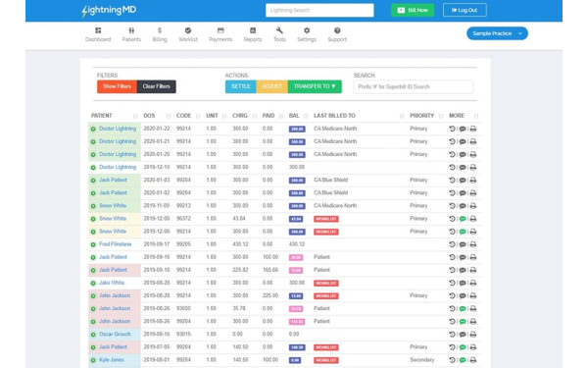
Task: Toggle green circle beside Fred Flinstone
Action: point(93,244)
